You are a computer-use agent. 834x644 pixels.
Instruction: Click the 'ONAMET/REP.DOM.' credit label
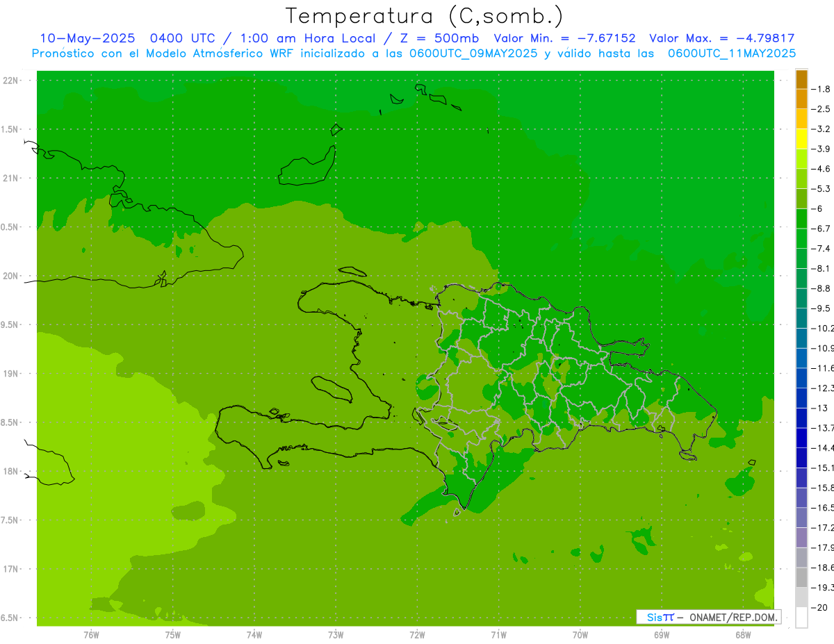[x=733, y=617]
